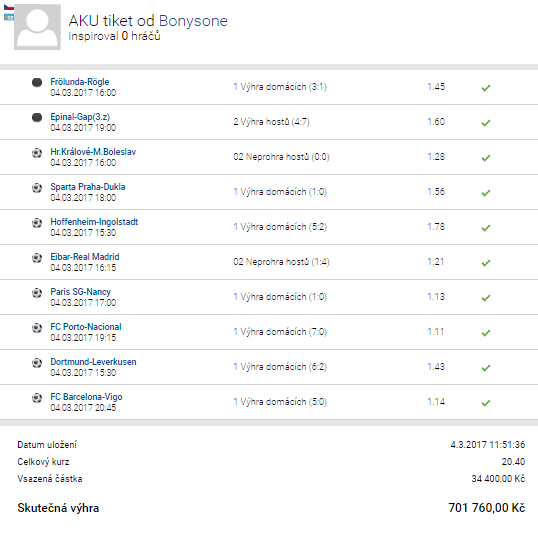Click the Czech flag icon at top left

pos(9,7)
